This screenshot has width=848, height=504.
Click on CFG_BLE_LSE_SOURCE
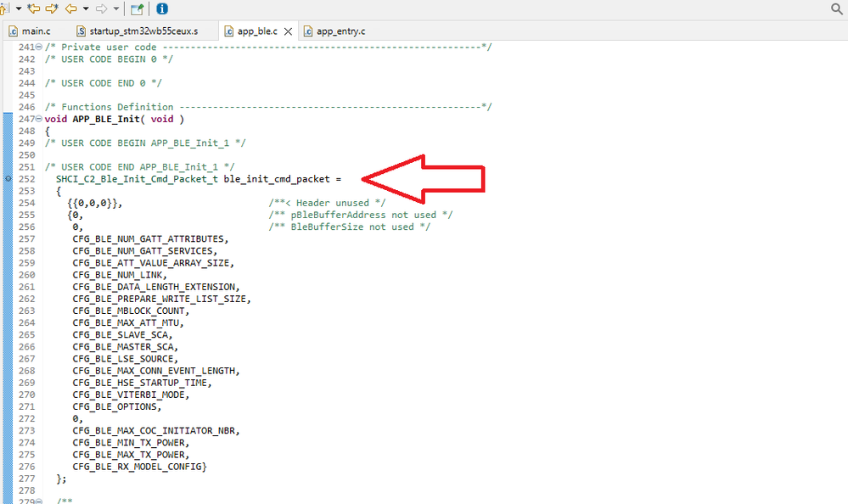point(123,359)
